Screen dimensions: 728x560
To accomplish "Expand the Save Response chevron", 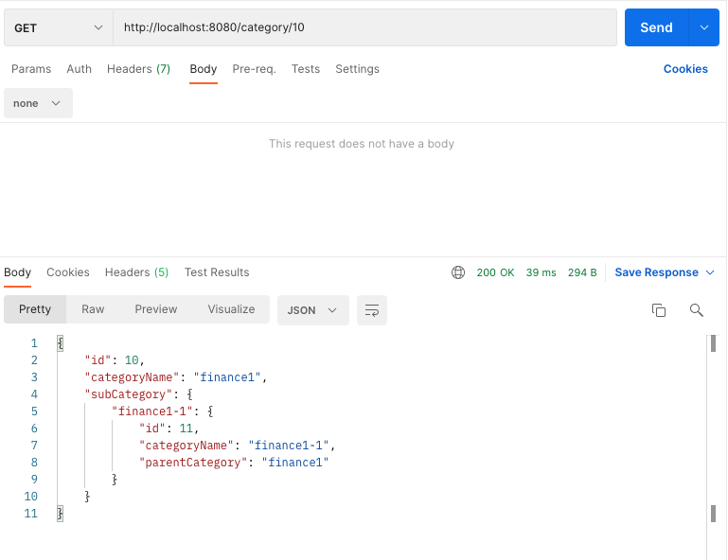I will pyautogui.click(x=710, y=272).
